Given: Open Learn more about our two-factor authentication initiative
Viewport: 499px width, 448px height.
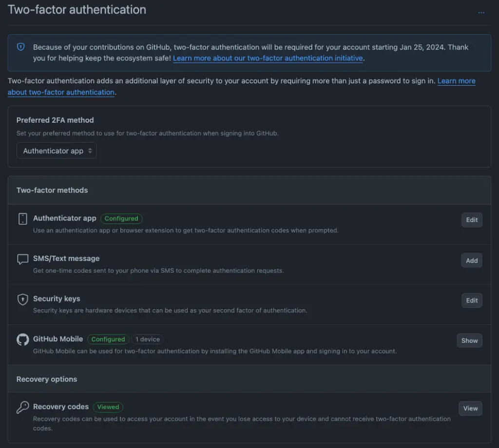Looking at the screenshot, I should pyautogui.click(x=268, y=58).
